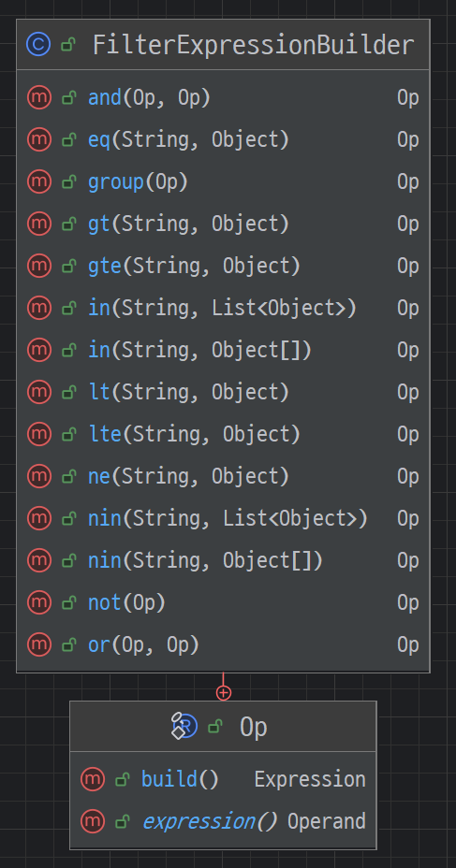
Task: Click the public lock icon next to Op title
Action: coord(215,726)
